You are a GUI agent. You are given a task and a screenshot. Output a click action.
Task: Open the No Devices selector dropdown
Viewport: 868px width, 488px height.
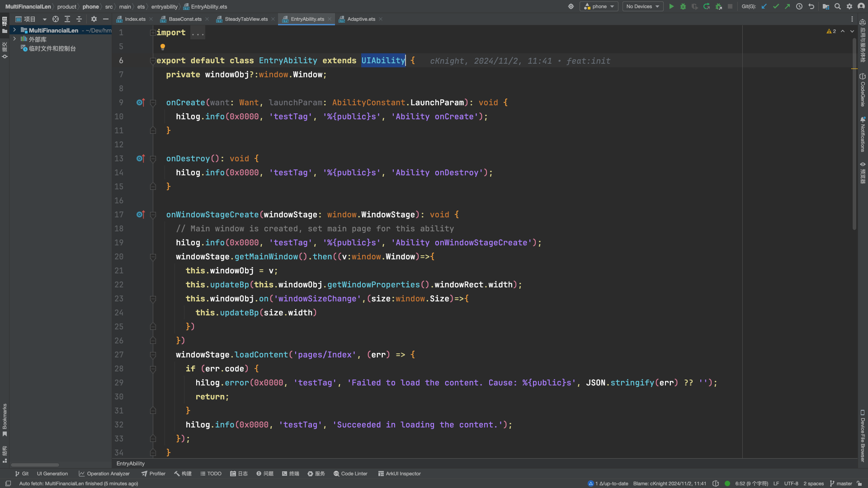click(642, 6)
